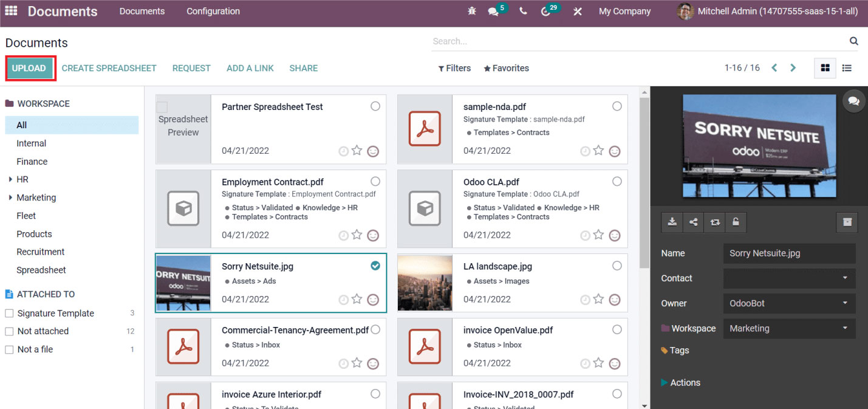This screenshot has width=868, height=409.
Task: Deselect the Sorry Netsuite.jpg checked circle
Action: click(x=375, y=266)
